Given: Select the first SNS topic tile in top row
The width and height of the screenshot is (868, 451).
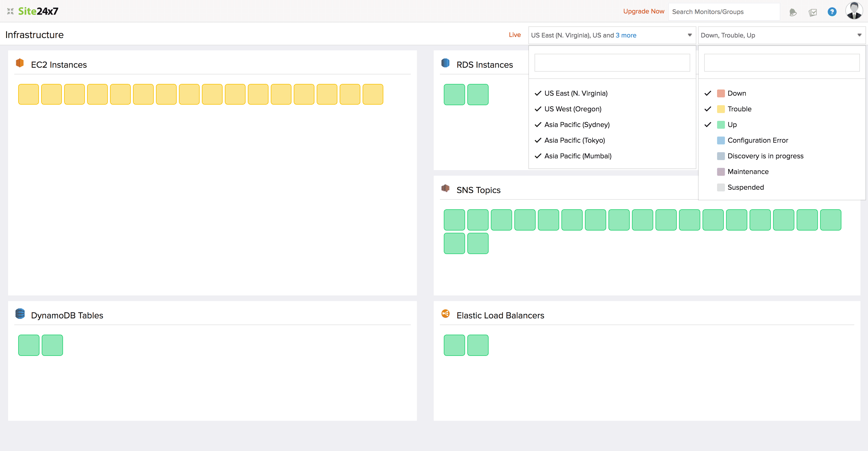Looking at the screenshot, I should pyautogui.click(x=454, y=220).
